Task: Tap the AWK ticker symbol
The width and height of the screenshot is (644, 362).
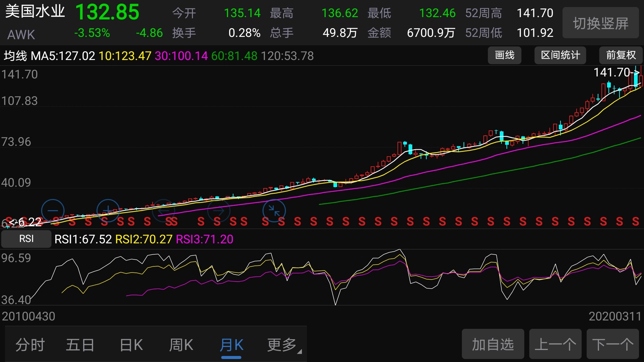Action: (21, 35)
